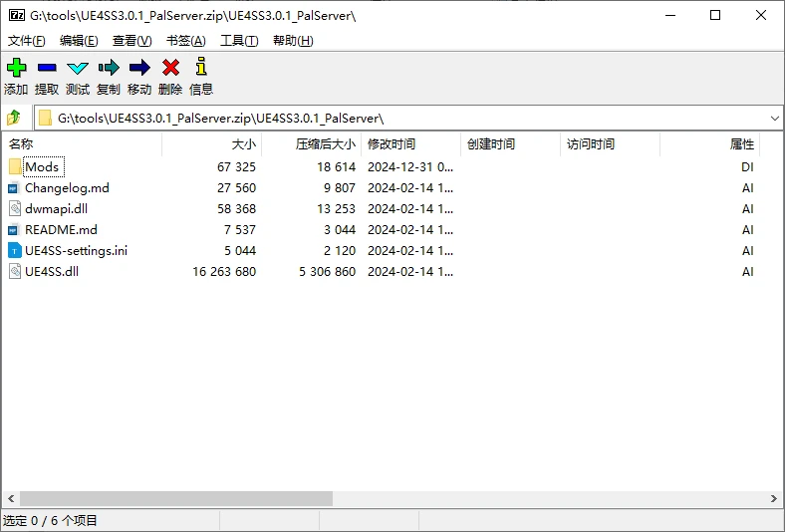Click the horizontal scrollbar right arrow
The height and width of the screenshot is (532, 785).
pyautogui.click(x=773, y=498)
